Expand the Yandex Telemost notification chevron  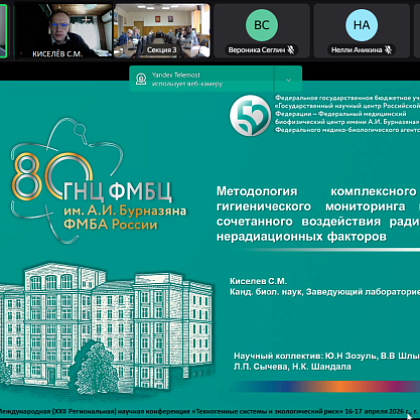[x=289, y=80]
